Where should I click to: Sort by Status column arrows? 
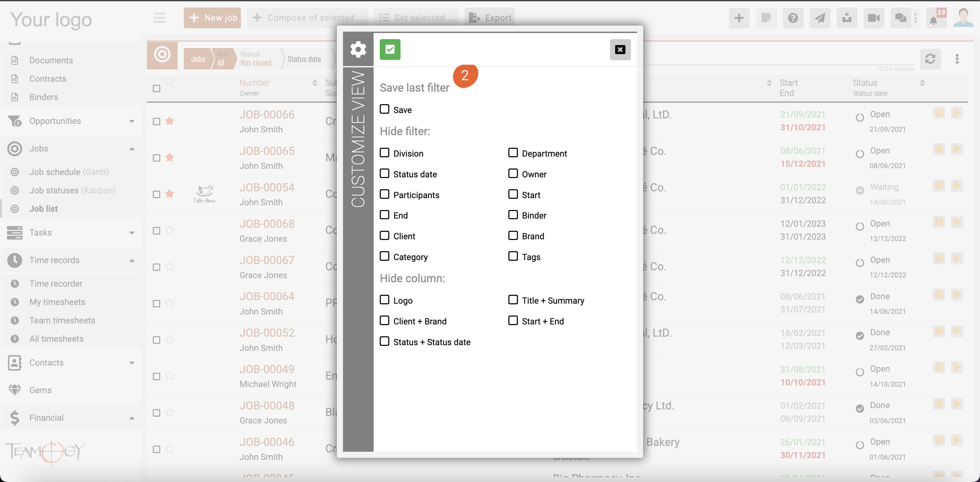click(x=922, y=83)
